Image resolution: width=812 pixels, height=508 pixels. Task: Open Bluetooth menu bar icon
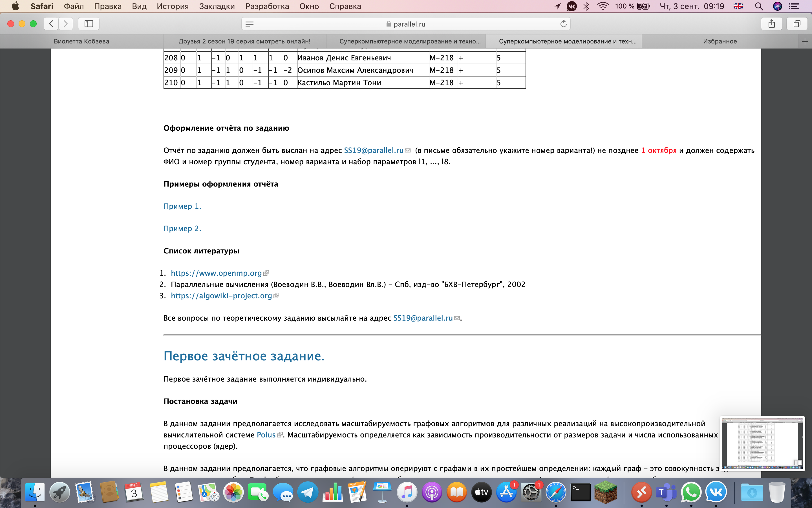(x=586, y=6)
